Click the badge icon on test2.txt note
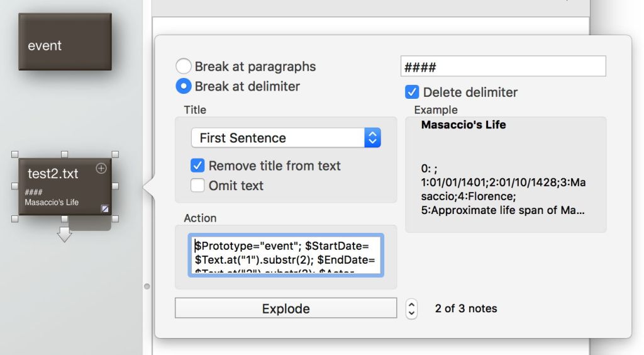Image resolution: width=644 pixels, height=355 pixels. click(104, 208)
